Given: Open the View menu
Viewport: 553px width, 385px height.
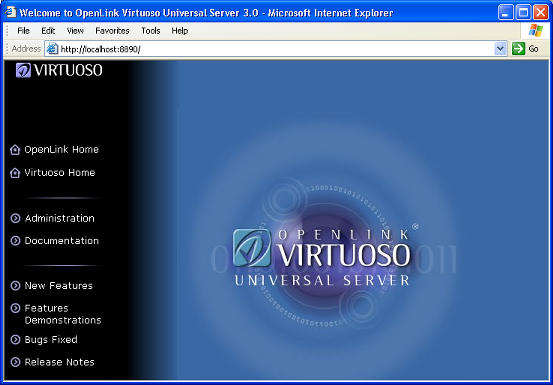Looking at the screenshot, I should (x=75, y=31).
